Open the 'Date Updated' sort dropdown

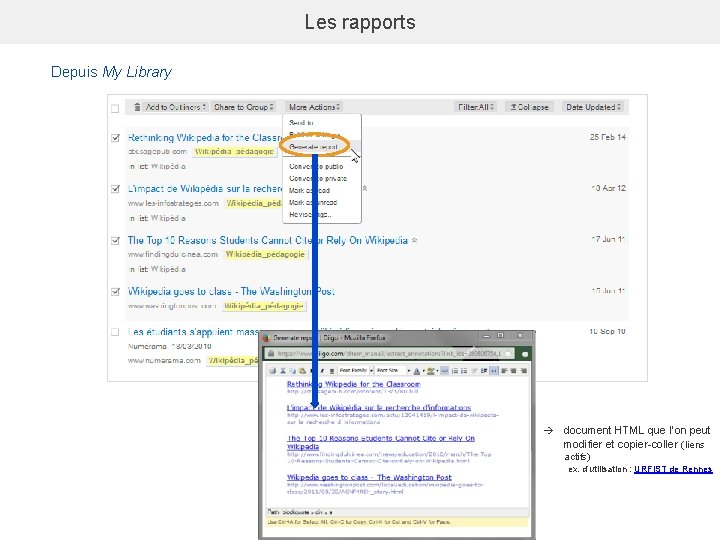593,107
